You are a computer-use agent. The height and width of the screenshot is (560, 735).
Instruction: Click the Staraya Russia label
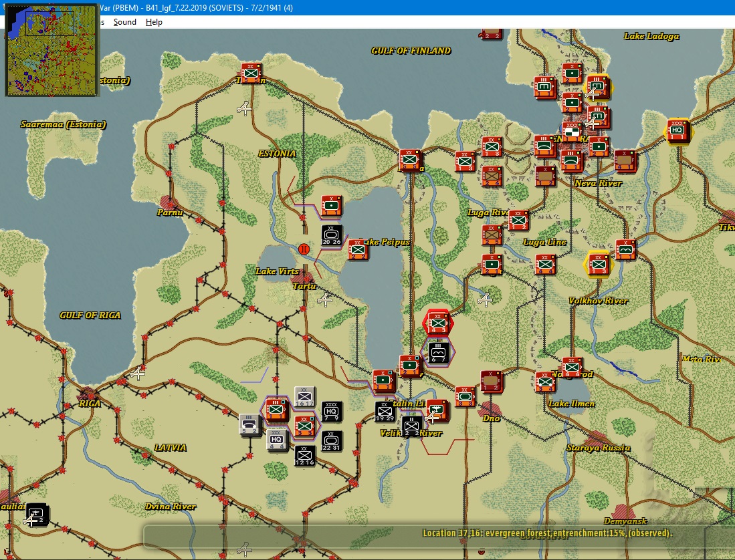click(598, 448)
